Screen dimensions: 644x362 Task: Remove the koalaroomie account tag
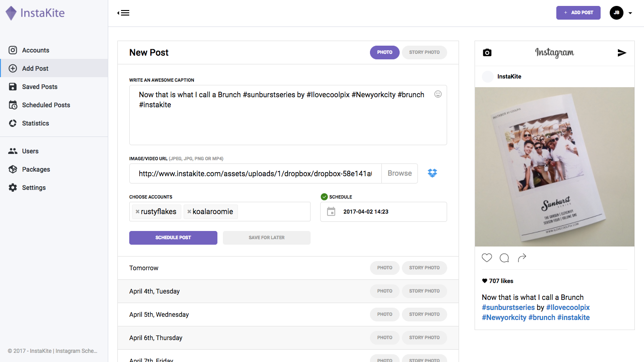click(x=189, y=212)
